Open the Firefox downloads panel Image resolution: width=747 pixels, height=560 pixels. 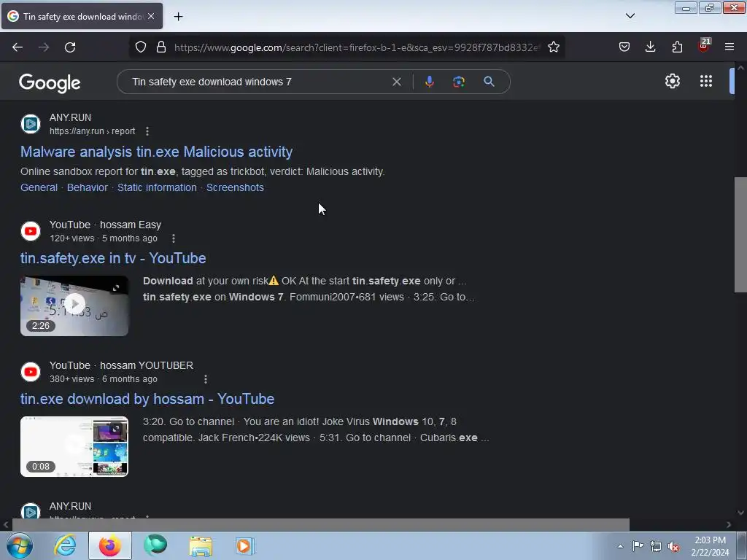[650, 47]
